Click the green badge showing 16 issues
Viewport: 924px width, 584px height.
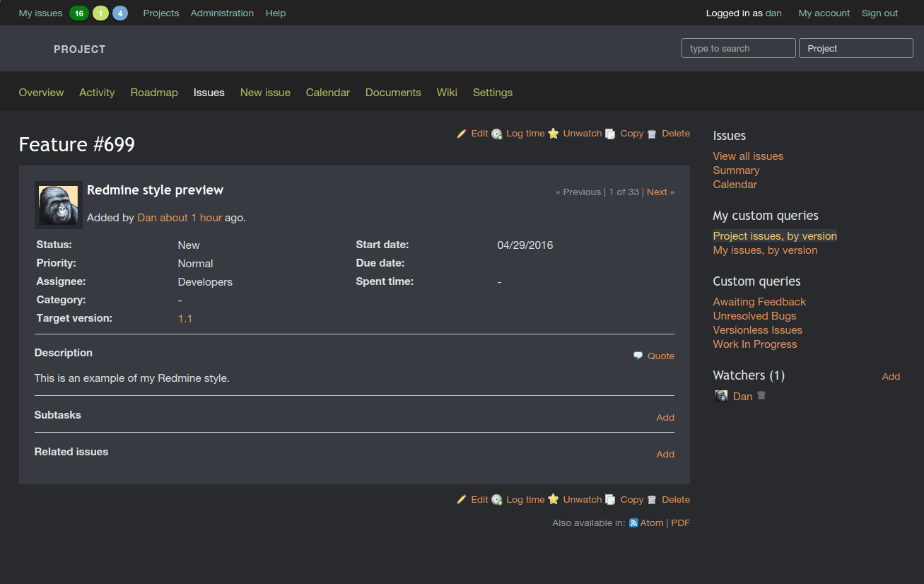tap(78, 13)
